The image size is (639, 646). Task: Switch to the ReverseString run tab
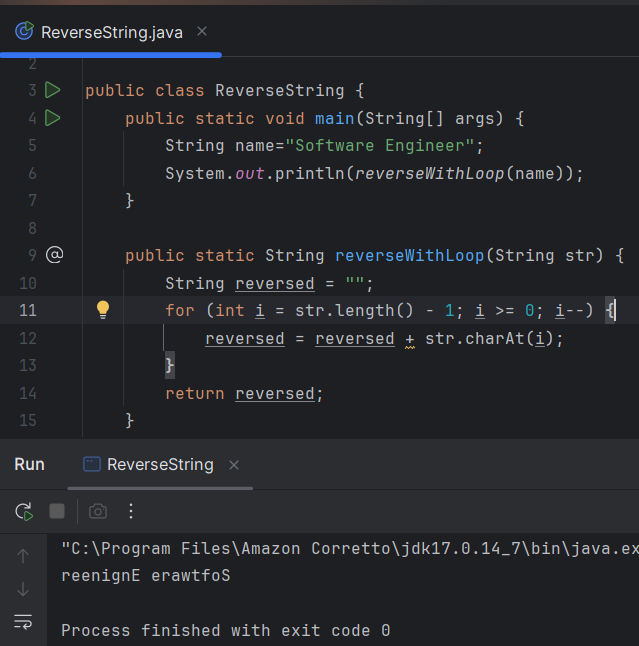[x=159, y=464]
